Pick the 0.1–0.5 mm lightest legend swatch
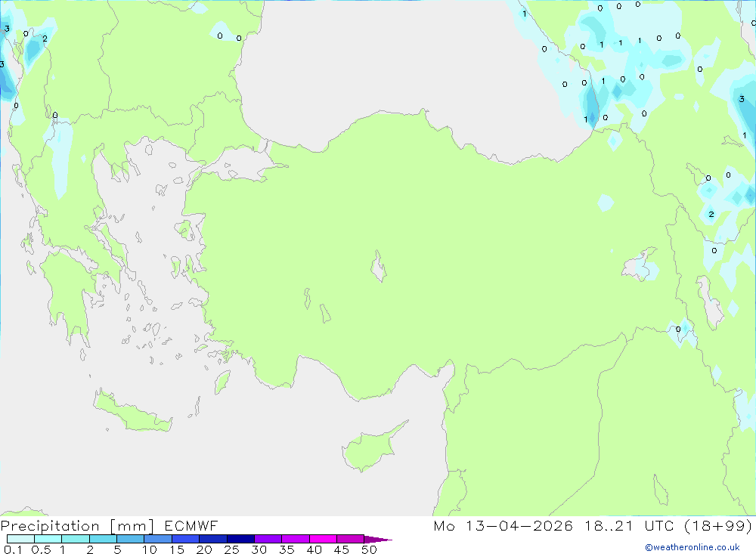 [20, 539]
